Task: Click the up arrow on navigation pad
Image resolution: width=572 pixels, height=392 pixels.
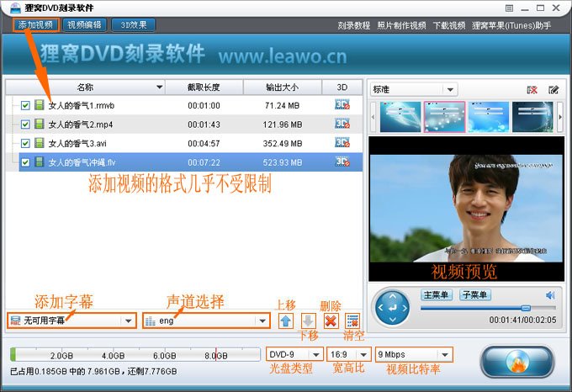Action: 393,296
